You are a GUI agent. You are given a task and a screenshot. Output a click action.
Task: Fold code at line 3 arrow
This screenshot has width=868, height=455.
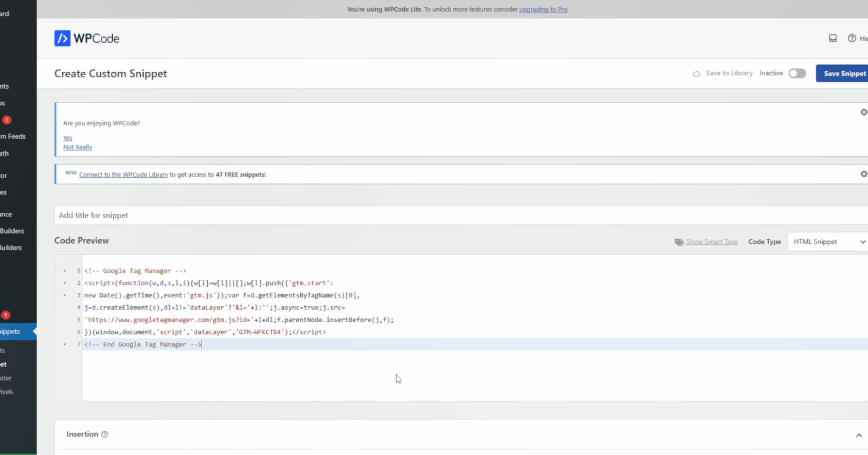pos(65,295)
